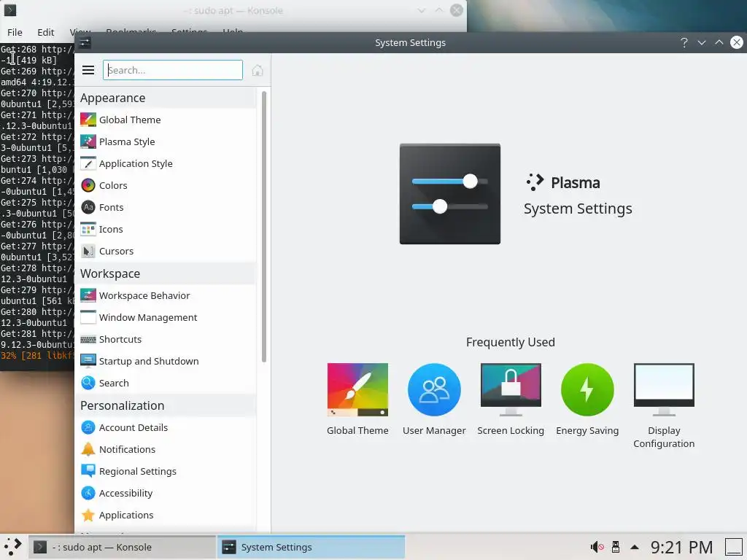Click the removable device tray icon
The height and width of the screenshot is (560, 747).
[x=616, y=547]
